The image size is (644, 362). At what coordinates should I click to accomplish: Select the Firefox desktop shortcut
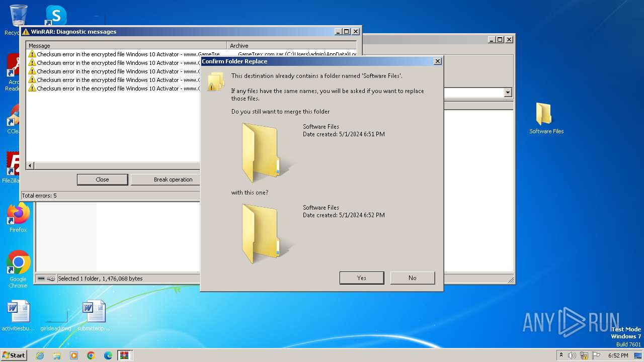click(18, 218)
